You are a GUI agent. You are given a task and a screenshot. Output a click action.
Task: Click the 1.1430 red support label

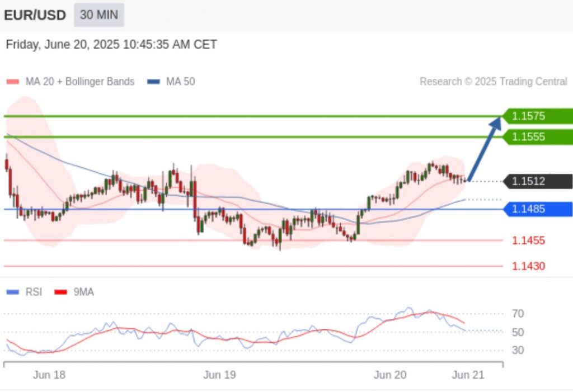point(528,266)
